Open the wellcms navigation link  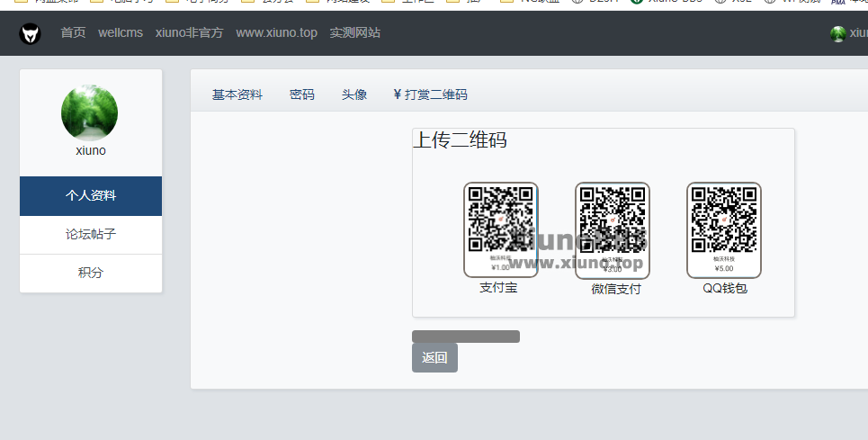[121, 32]
